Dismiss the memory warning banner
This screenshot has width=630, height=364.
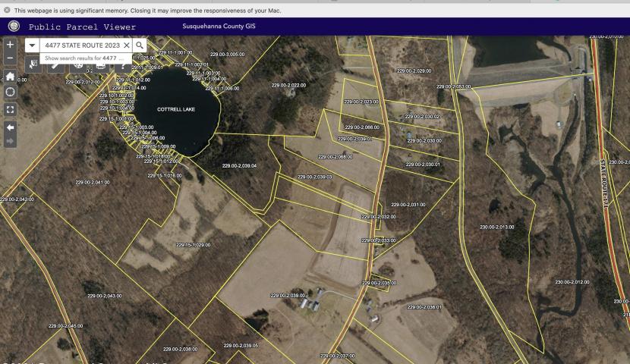point(7,10)
